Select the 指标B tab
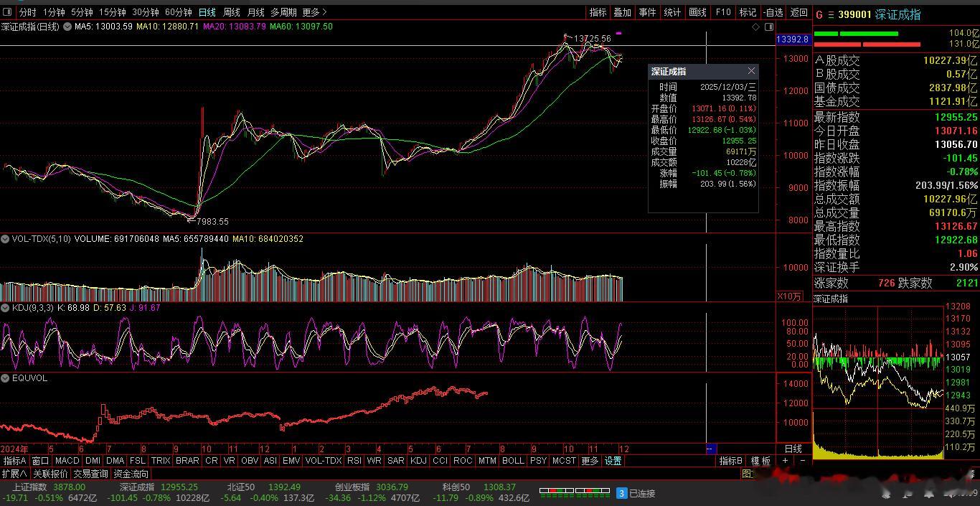Viewport: 980px width, 506px height. [x=730, y=461]
